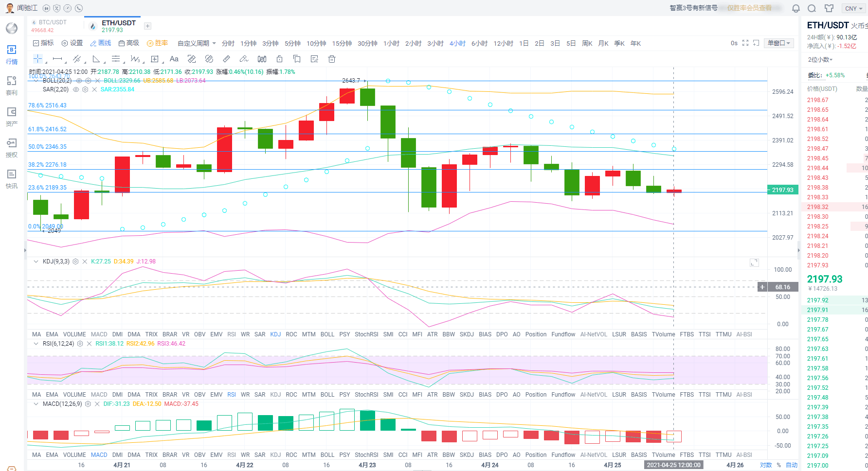Go to 行情 market section in sidebar
Viewport: 868px width, 471px height.
pos(12,54)
